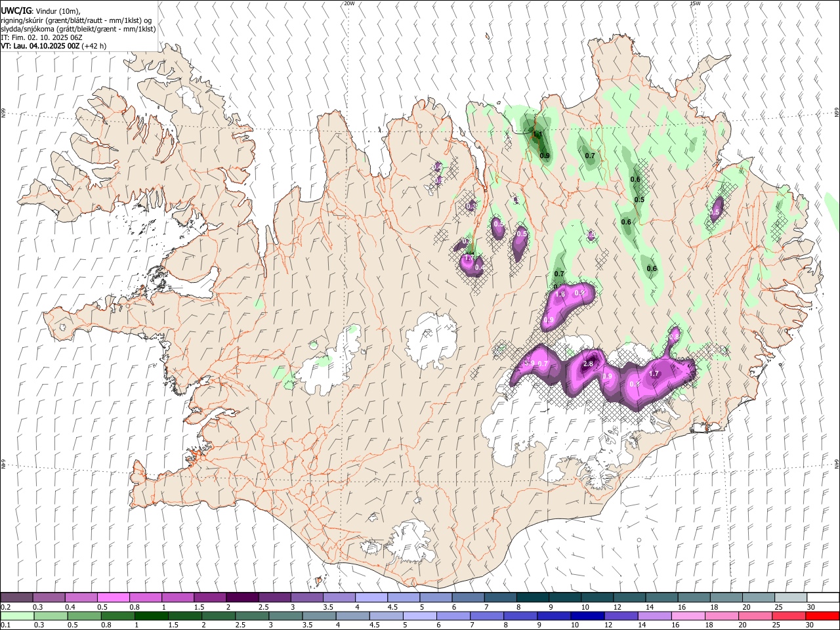Image resolution: width=840 pixels, height=630 pixels.
Task: Select the 'IT: Fim. 02. 10. 2025 06Z' line
Action: (x=41, y=37)
